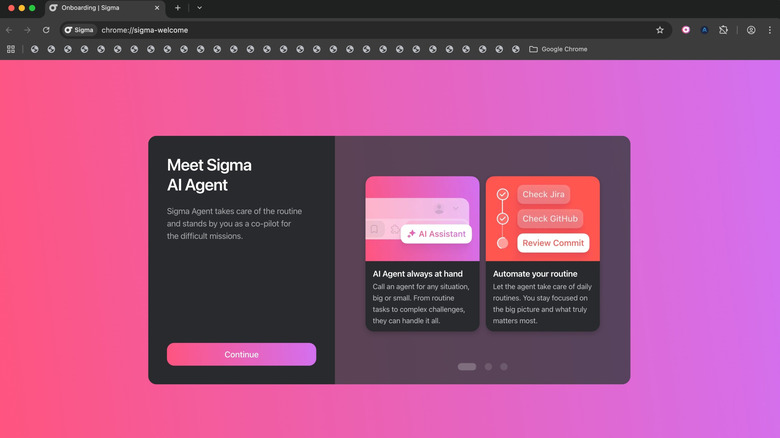Jump to second onboarding slide dot

[x=488, y=367]
